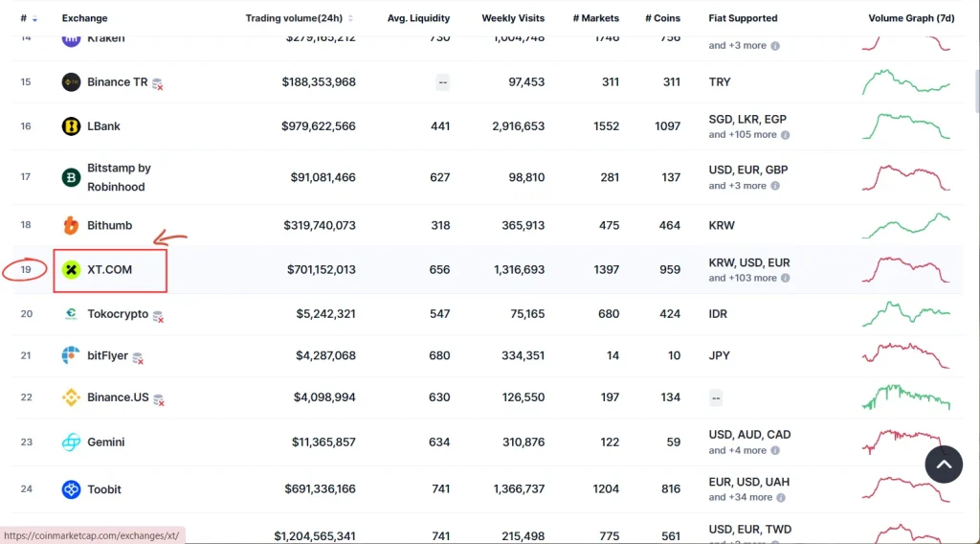The width and height of the screenshot is (980, 544).
Task: Click the Binance TR 7d volume graph
Action: (x=906, y=82)
